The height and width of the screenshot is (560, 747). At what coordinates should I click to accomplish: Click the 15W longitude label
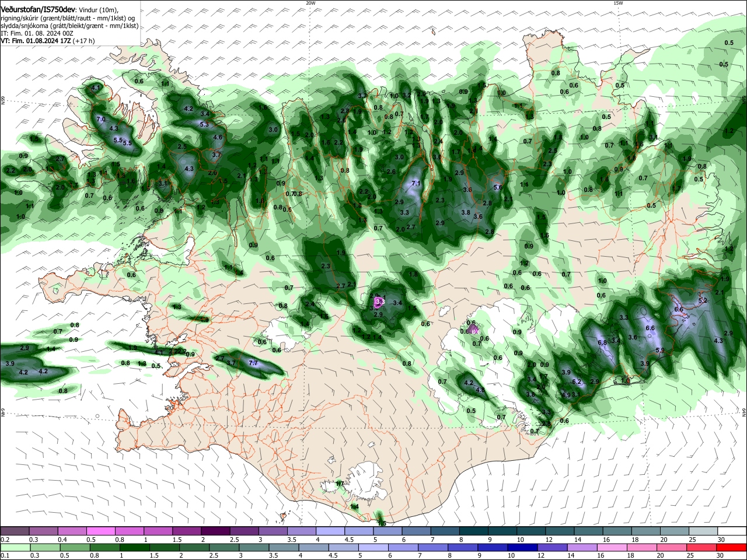[618, 3]
